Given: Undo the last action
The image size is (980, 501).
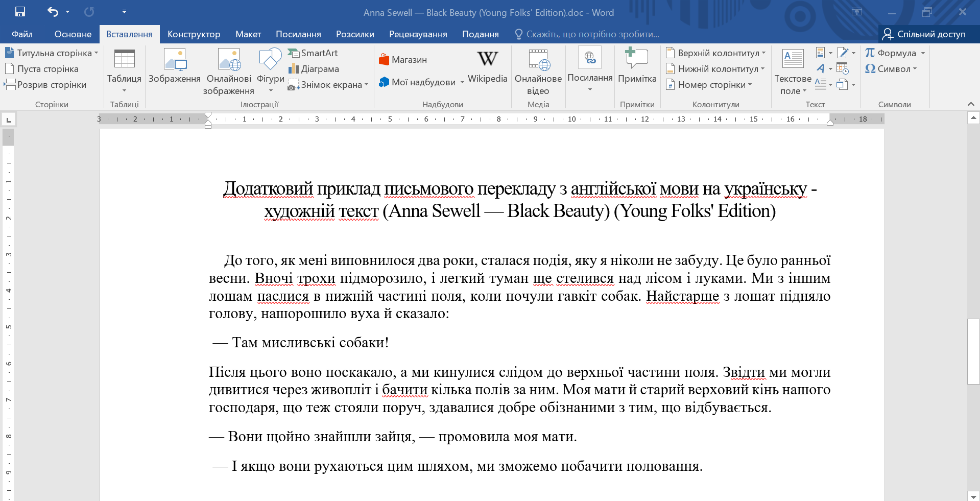Looking at the screenshot, I should 53,12.
